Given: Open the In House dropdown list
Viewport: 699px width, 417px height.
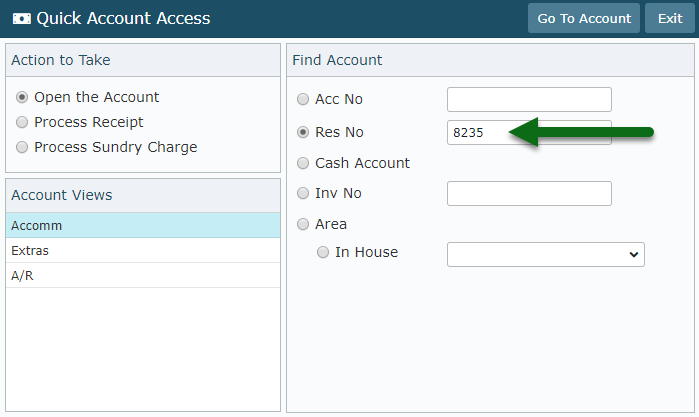Looking at the screenshot, I should [546, 255].
